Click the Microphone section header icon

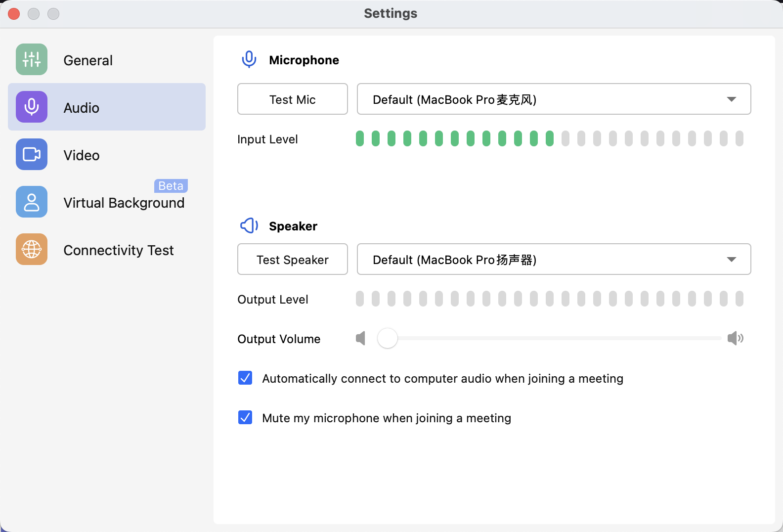click(x=249, y=60)
